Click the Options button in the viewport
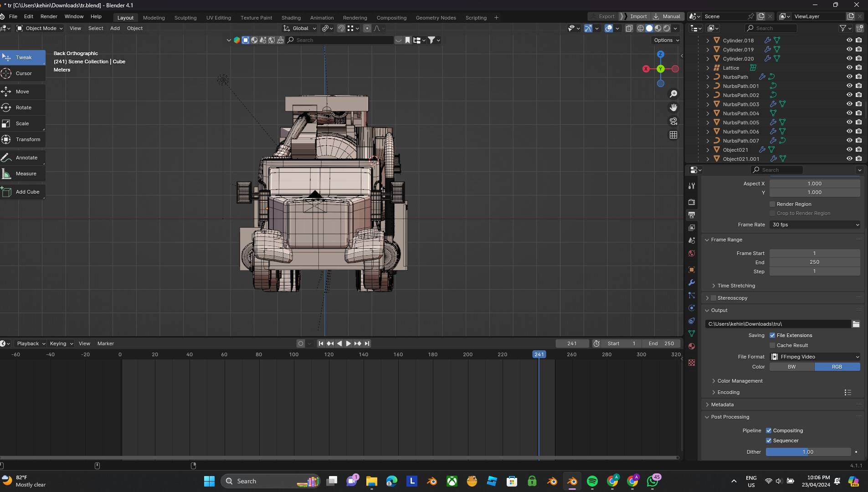 tap(665, 40)
